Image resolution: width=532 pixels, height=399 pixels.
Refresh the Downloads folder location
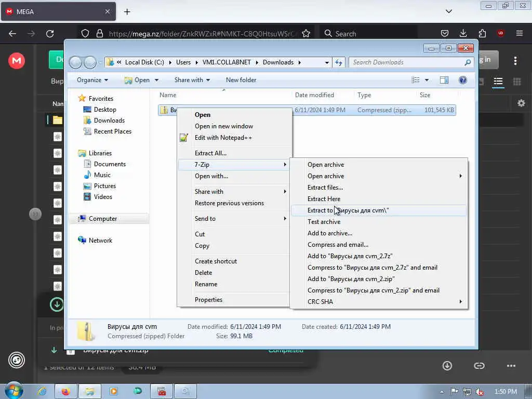pos(339,62)
